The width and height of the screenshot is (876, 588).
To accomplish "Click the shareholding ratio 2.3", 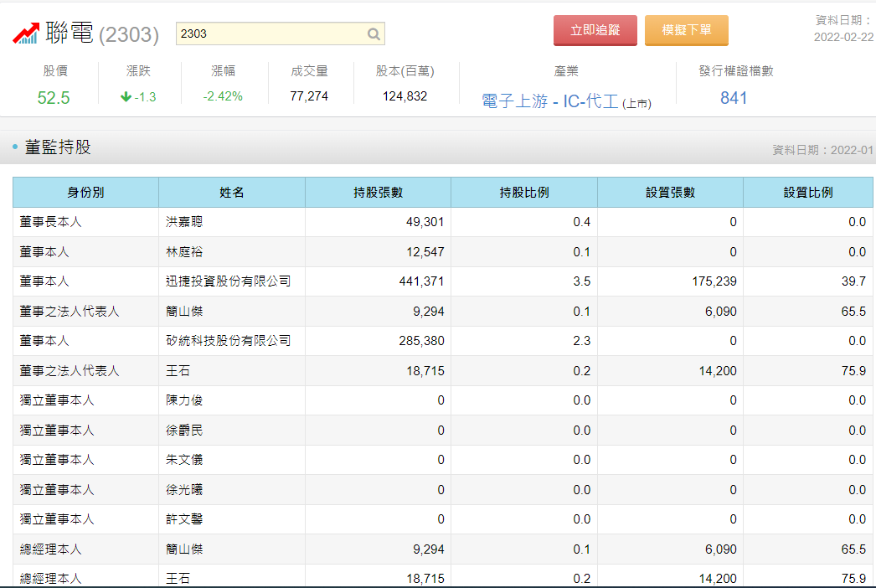I will [581, 340].
